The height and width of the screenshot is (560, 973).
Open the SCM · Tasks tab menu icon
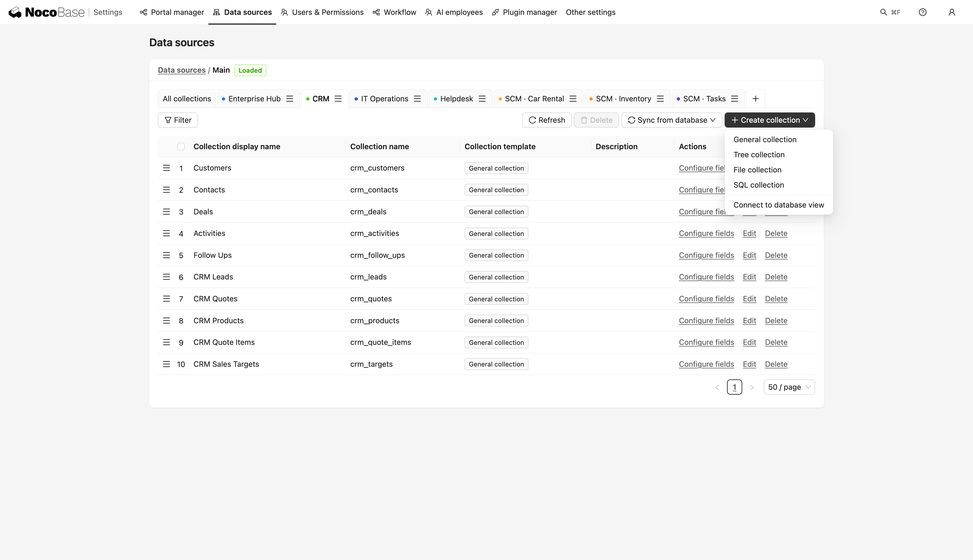tap(735, 99)
